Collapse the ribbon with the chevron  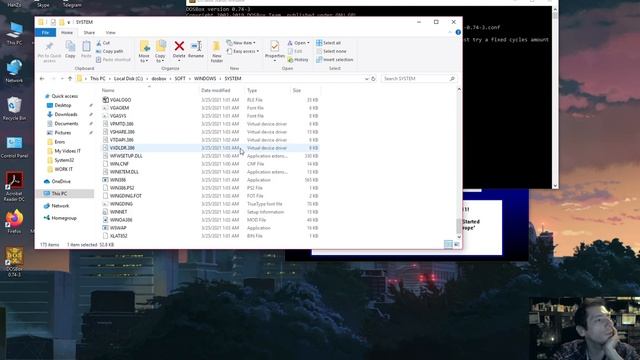(450, 32)
